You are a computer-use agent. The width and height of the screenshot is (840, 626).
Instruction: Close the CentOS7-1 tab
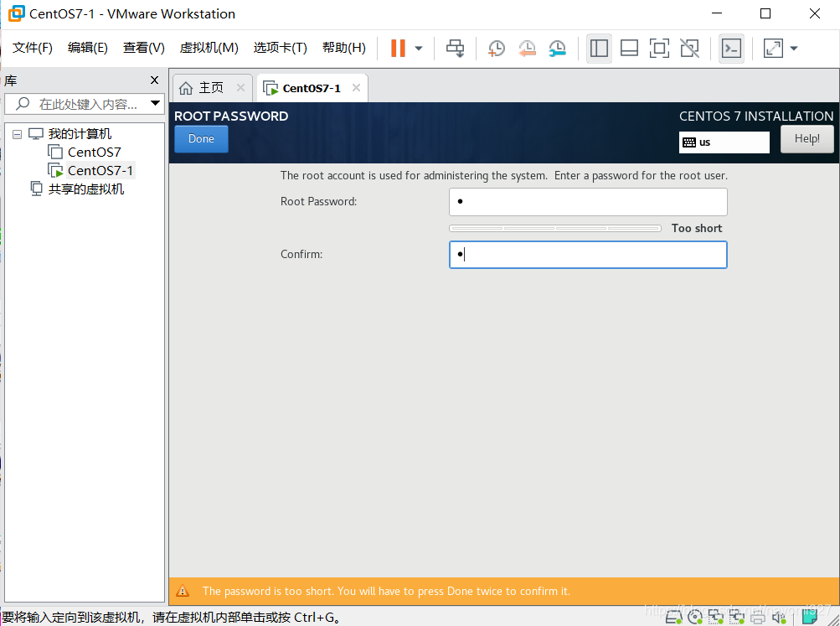pyautogui.click(x=356, y=87)
